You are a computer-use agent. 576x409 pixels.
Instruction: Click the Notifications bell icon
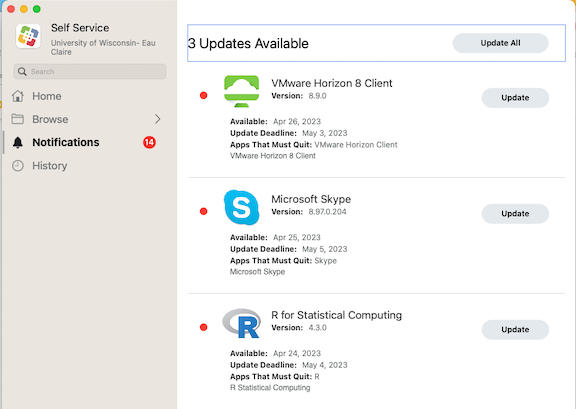[x=18, y=143]
